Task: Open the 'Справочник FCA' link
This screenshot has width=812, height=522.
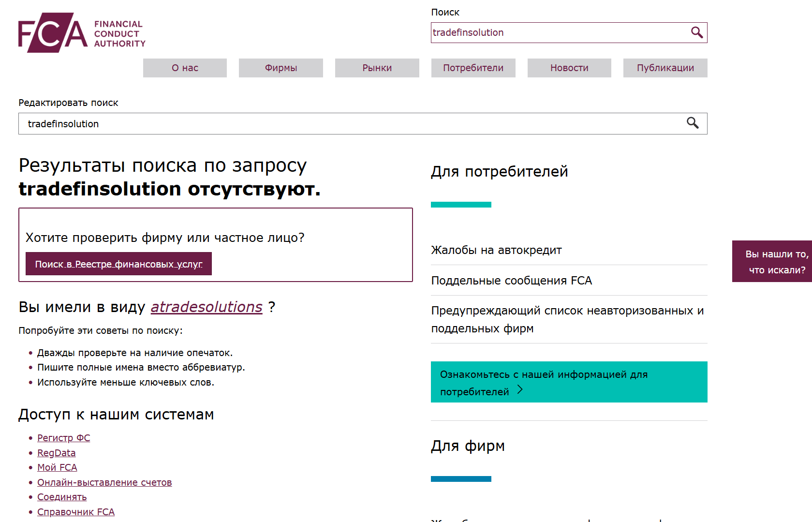Action: pyautogui.click(x=76, y=512)
